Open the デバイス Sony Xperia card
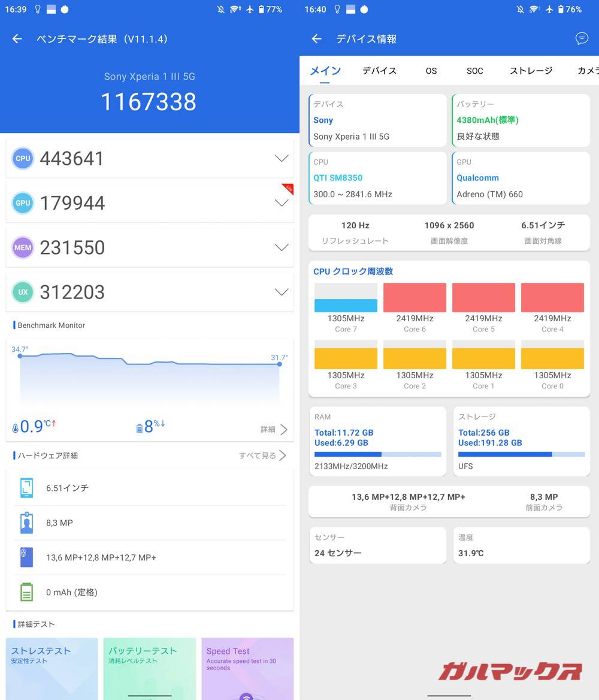 pyautogui.click(x=377, y=120)
